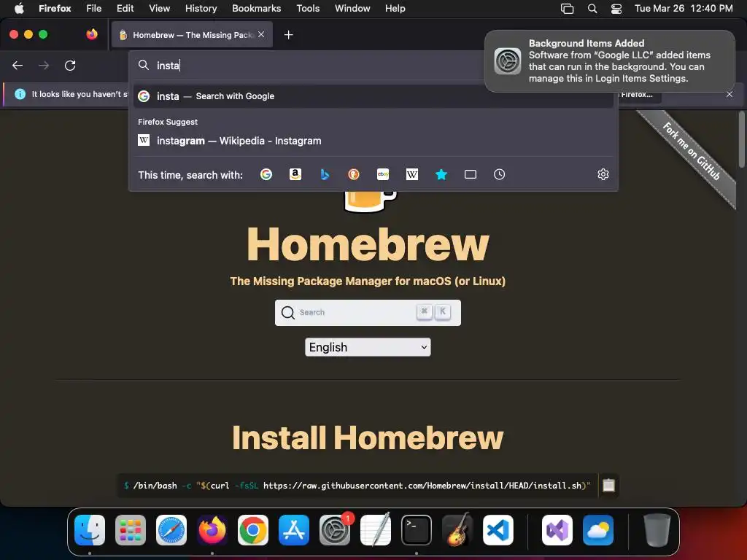The width and height of the screenshot is (747, 560).
Task: Open the Window menu
Action: (x=352, y=8)
